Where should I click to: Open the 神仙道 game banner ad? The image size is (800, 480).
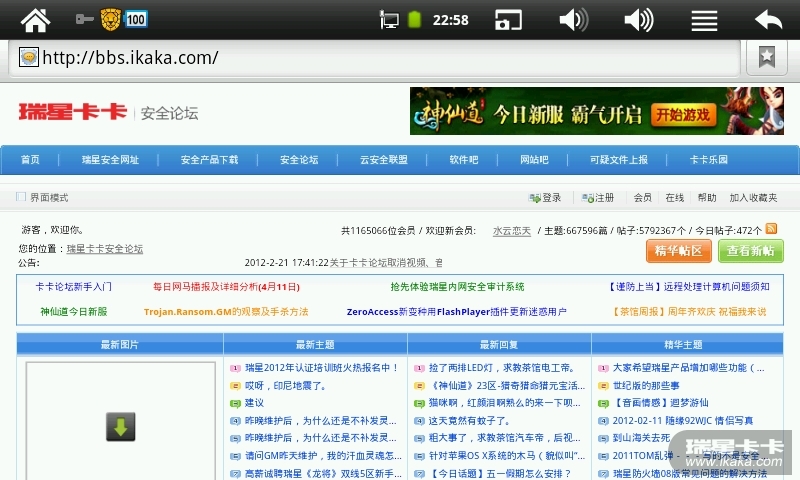[x=596, y=111]
